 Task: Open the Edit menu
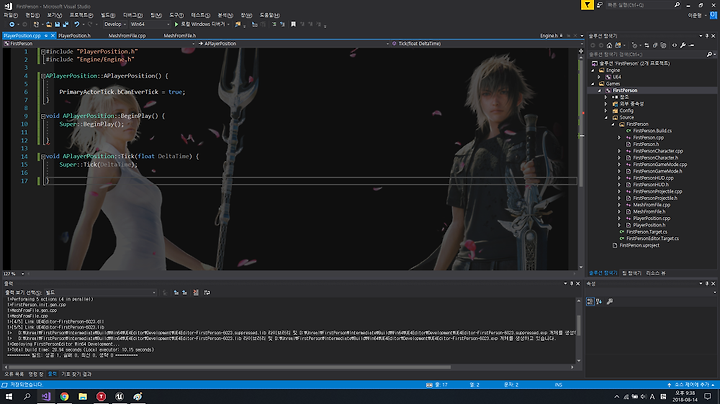(x=33, y=15)
